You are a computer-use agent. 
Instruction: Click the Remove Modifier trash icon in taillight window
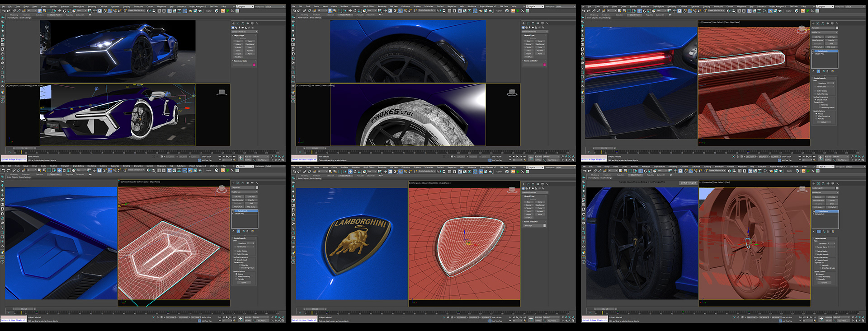click(827, 71)
